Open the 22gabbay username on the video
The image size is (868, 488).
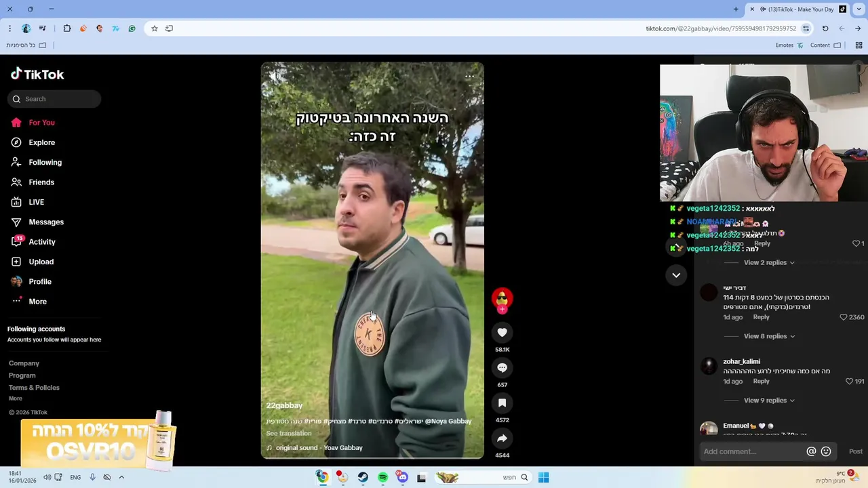coord(284,405)
